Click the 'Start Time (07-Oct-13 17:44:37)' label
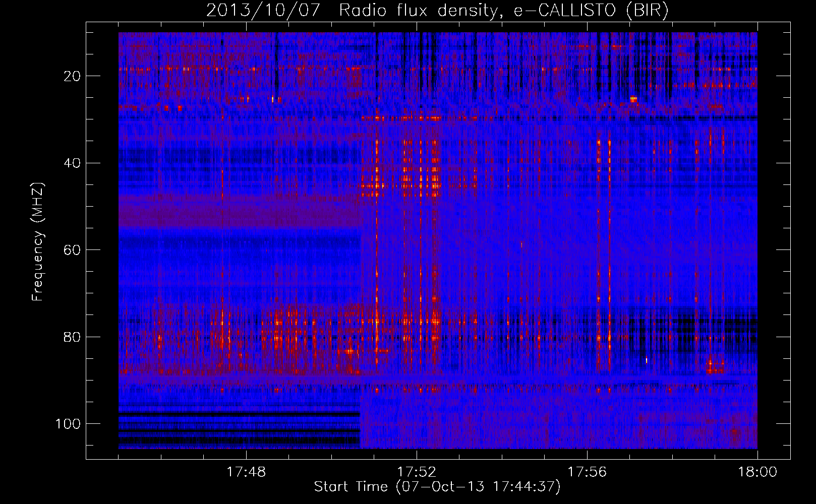Viewport: 816px width, 504px height. tap(437, 487)
